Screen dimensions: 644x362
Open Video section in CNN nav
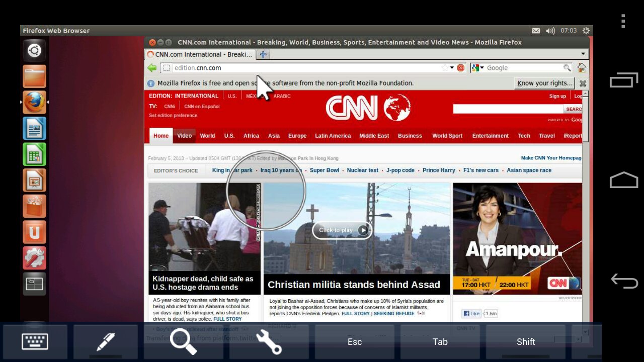pos(184,136)
